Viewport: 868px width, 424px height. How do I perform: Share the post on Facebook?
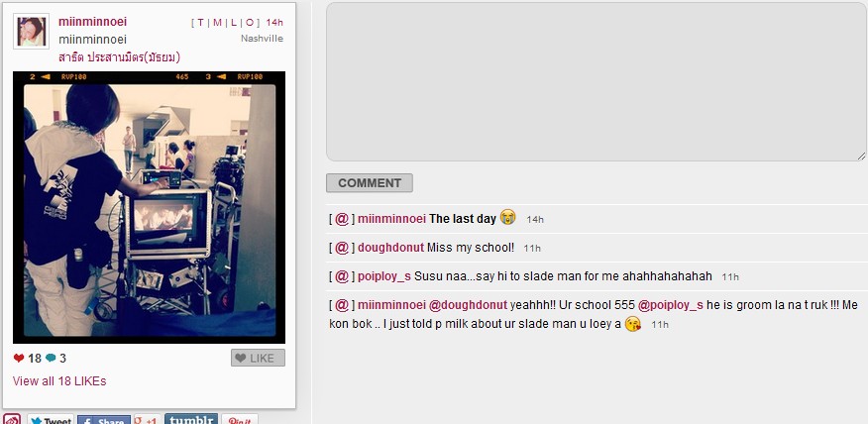(103, 419)
